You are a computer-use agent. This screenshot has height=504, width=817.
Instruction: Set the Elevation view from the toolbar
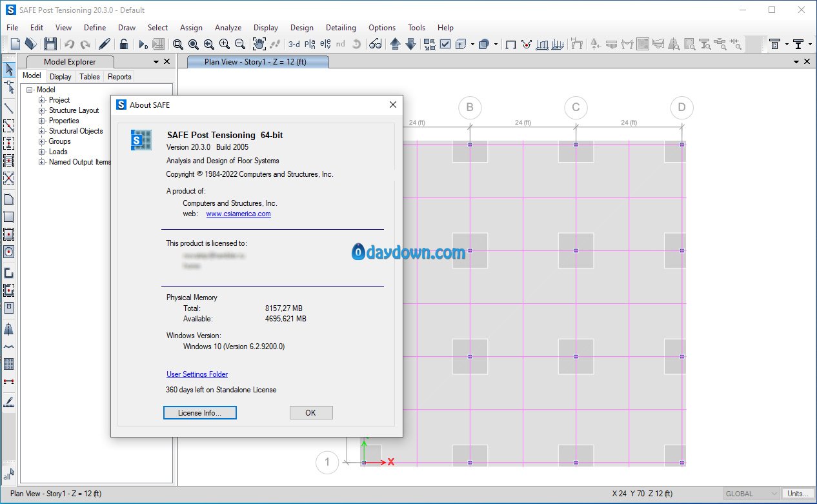pos(325,44)
